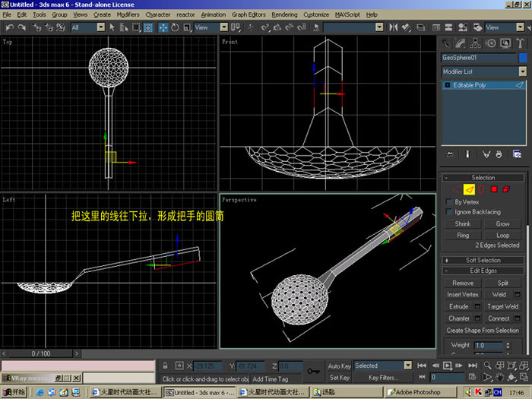532x399 pixels.
Task: Enable the Ignore Backfacing checkbox
Action: pos(449,212)
